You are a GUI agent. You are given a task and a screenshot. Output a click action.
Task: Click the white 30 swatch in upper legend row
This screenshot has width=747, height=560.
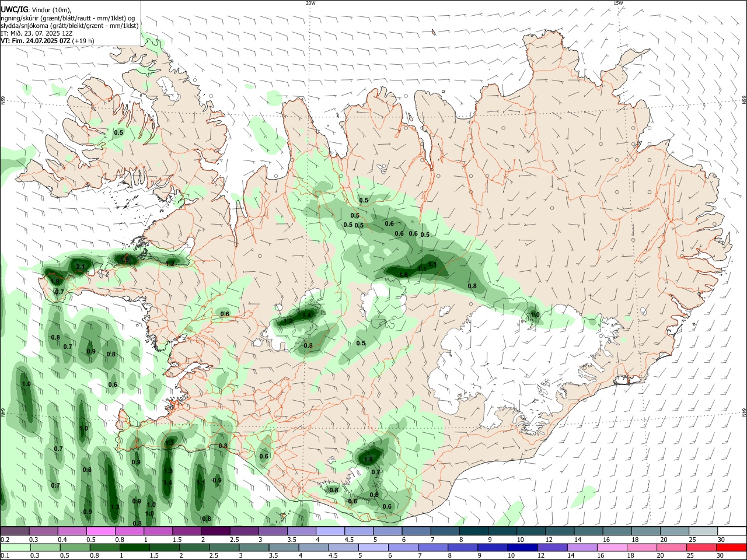[x=732, y=531]
